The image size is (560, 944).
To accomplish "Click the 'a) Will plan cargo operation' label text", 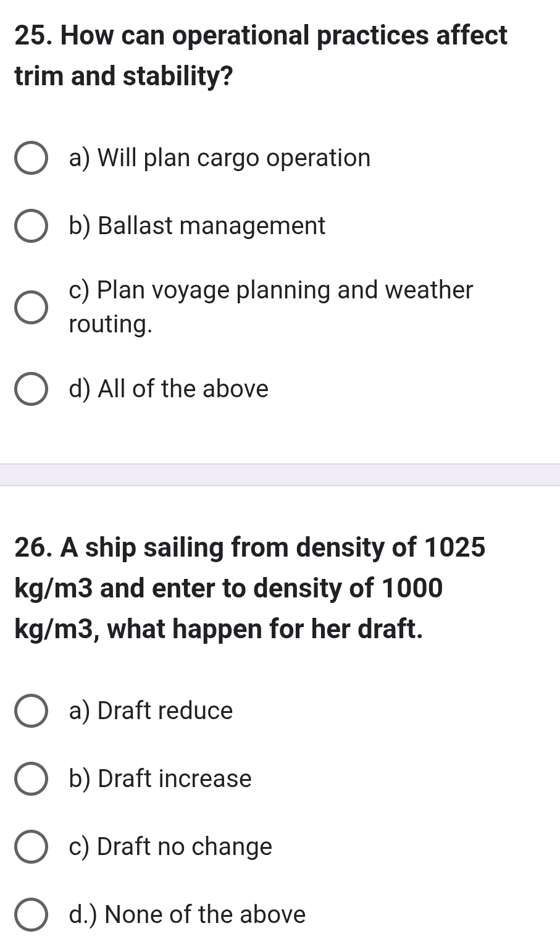I will (220, 158).
